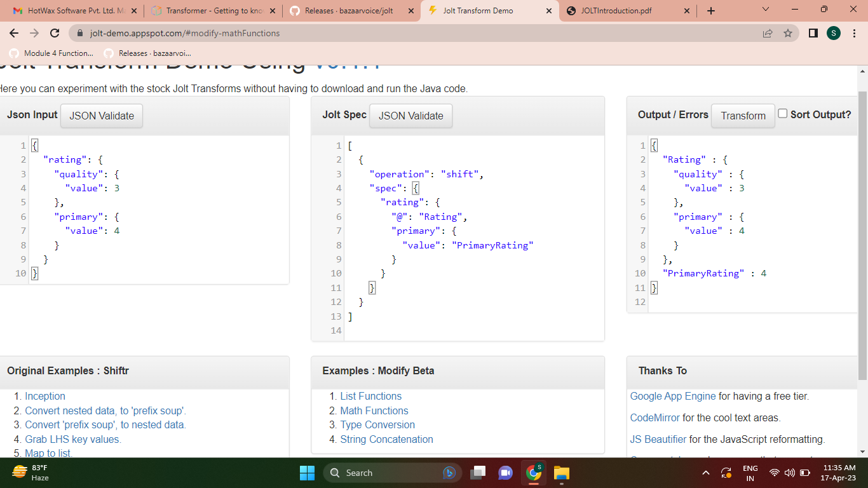Open ENG IN language switcher
This screenshot has width=868, height=488.
pos(750,473)
